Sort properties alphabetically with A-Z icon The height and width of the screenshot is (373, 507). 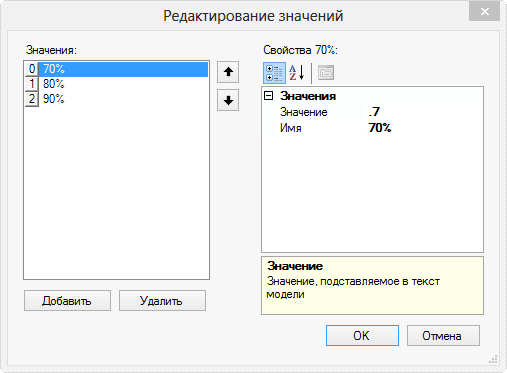pyautogui.click(x=297, y=73)
